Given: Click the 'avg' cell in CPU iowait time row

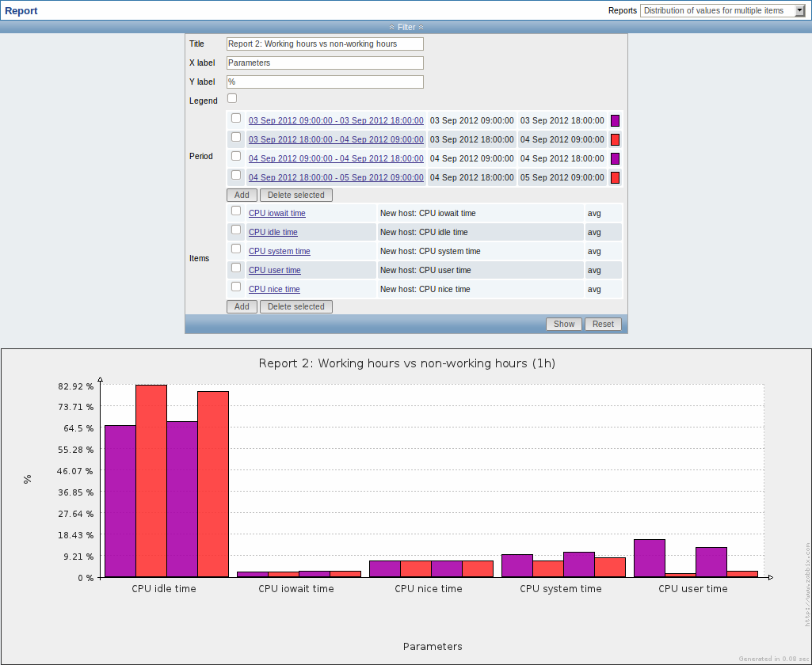Looking at the screenshot, I should 604,213.
